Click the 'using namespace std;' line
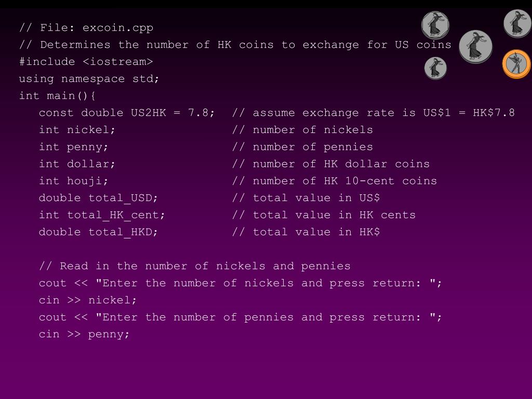532x399 pixels. click(89, 79)
